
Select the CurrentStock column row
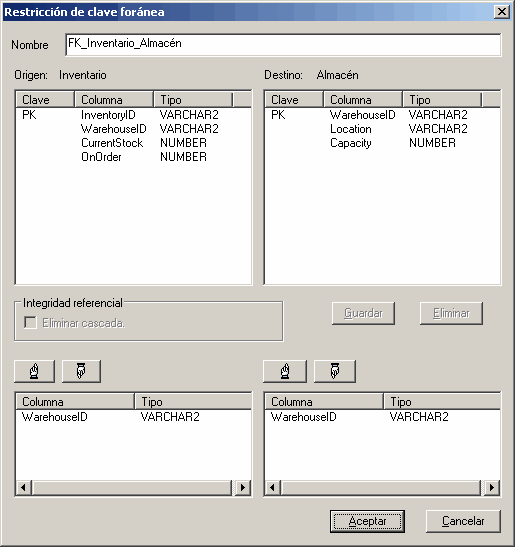[x=133, y=143]
